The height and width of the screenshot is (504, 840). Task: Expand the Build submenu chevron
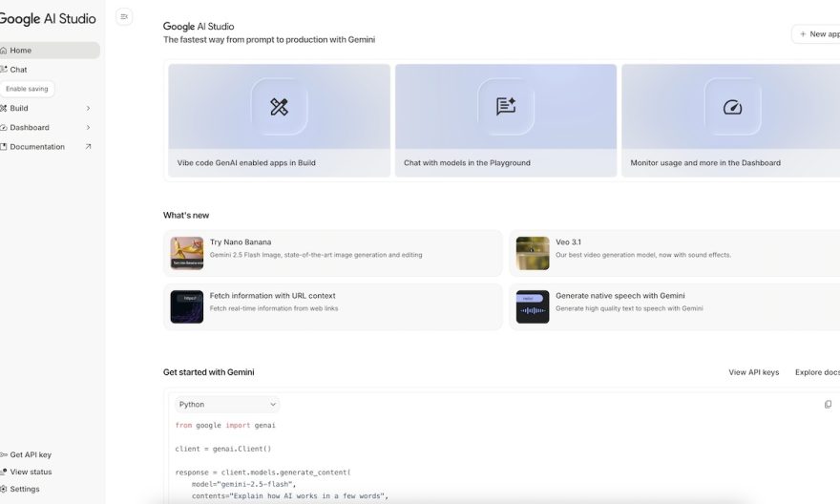coord(88,108)
